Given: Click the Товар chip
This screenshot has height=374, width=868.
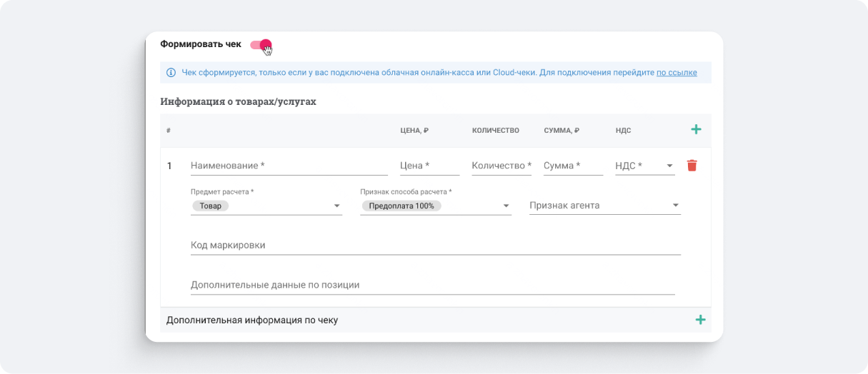Looking at the screenshot, I should click(210, 206).
